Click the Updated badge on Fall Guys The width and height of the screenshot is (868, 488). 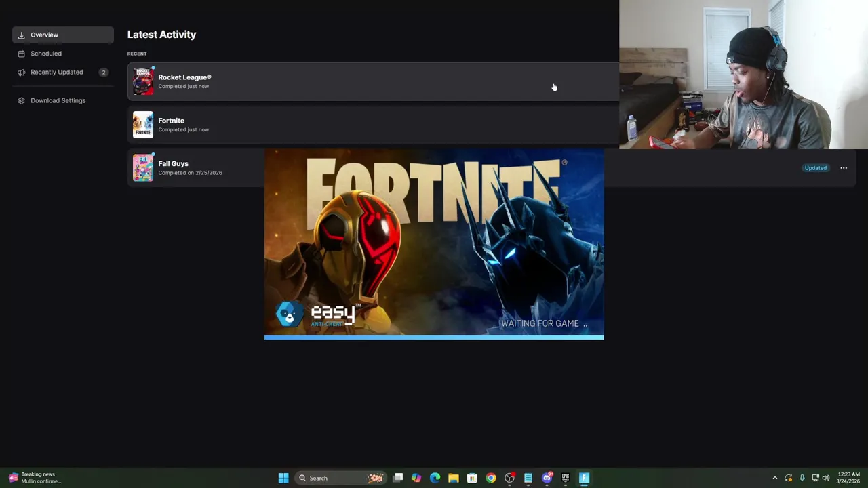click(816, 168)
